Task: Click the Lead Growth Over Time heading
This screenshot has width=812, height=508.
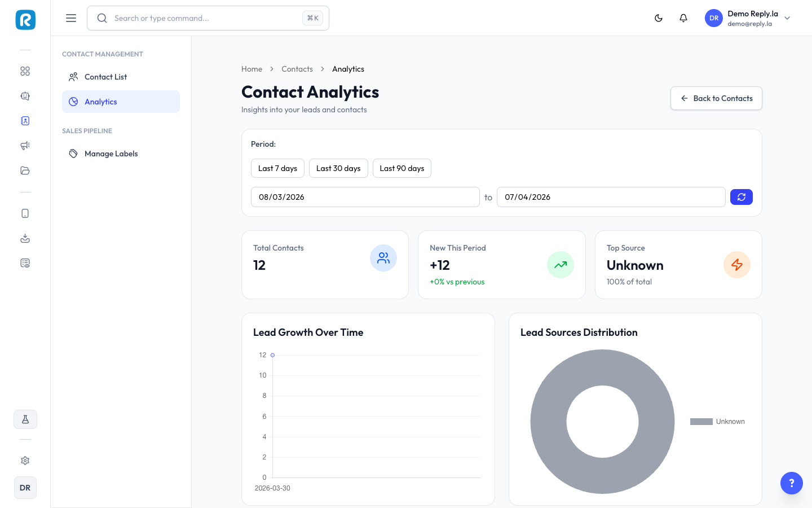Action: pos(308,332)
